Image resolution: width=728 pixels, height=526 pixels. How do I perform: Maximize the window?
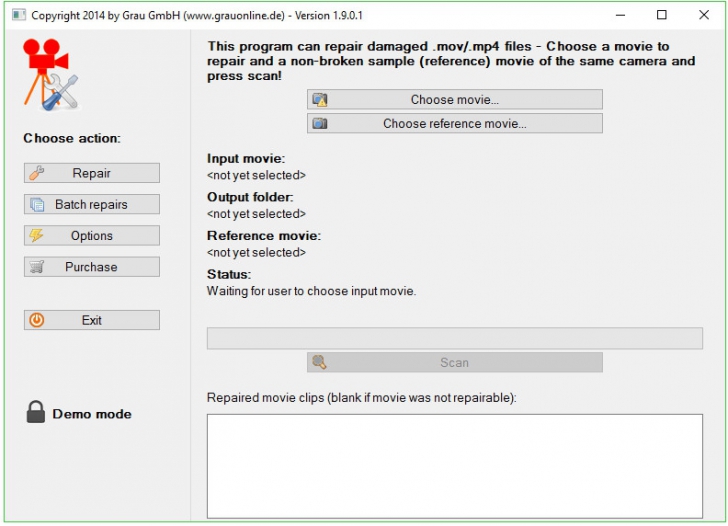[662, 15]
